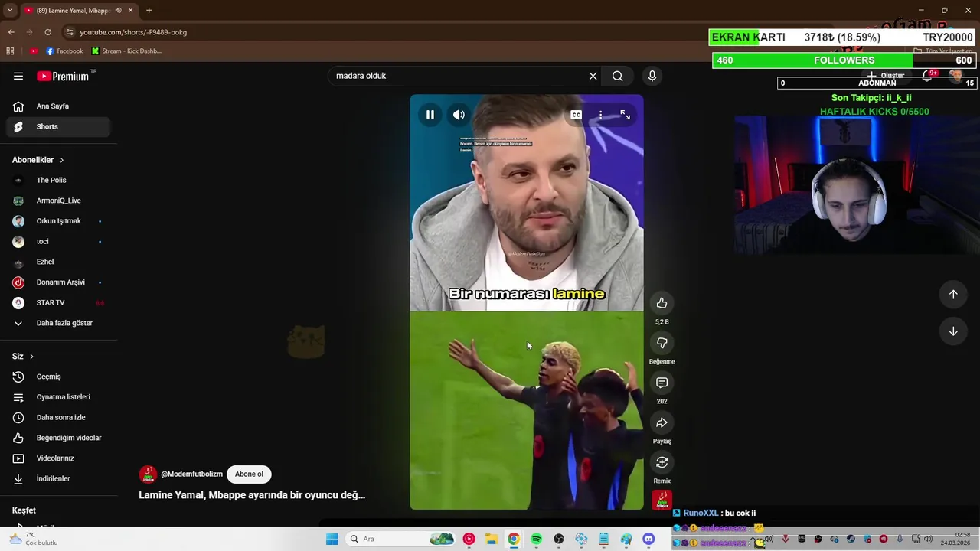
Task: Open The Polis subscription
Action: click(x=58, y=180)
